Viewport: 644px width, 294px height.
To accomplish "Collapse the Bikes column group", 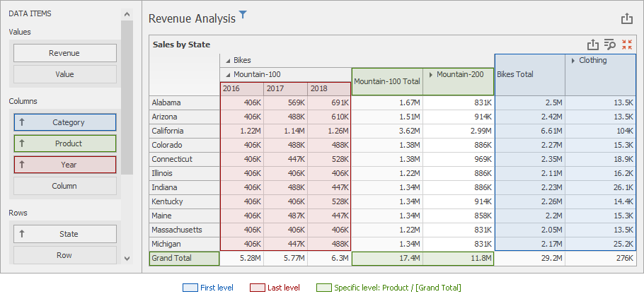I will tap(228, 61).
